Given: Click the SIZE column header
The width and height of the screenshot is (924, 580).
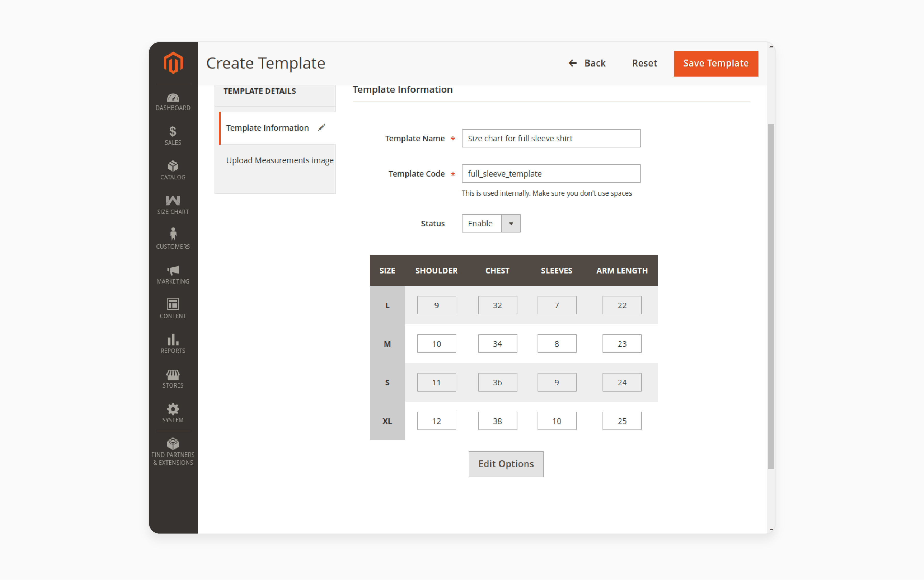Looking at the screenshot, I should point(387,270).
